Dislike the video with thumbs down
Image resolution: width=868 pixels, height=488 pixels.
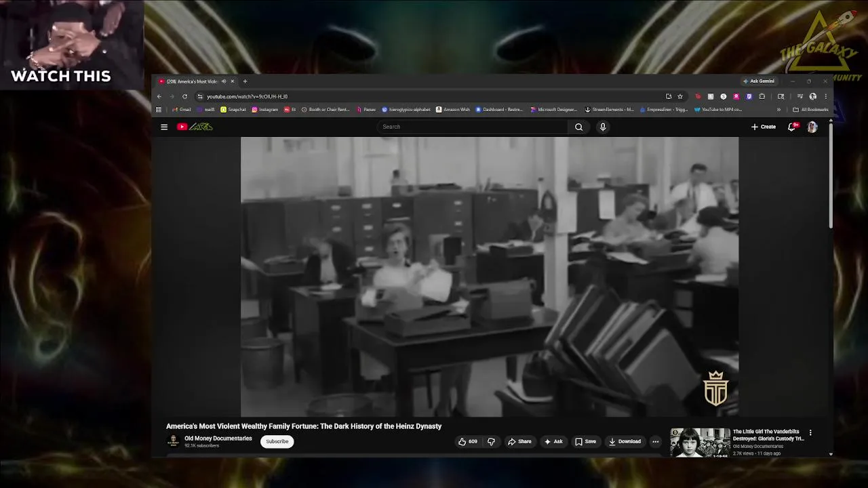coord(491,441)
